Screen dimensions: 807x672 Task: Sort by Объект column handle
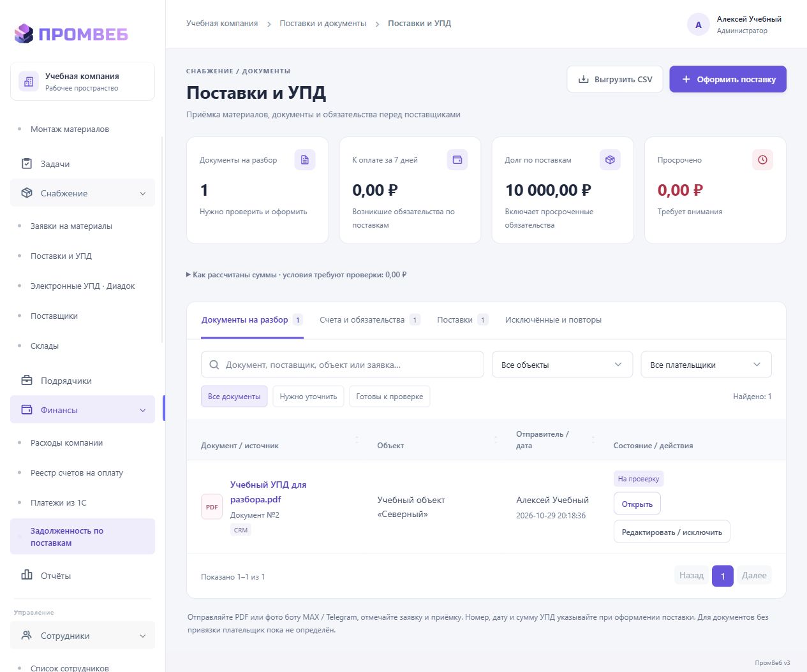(496, 440)
